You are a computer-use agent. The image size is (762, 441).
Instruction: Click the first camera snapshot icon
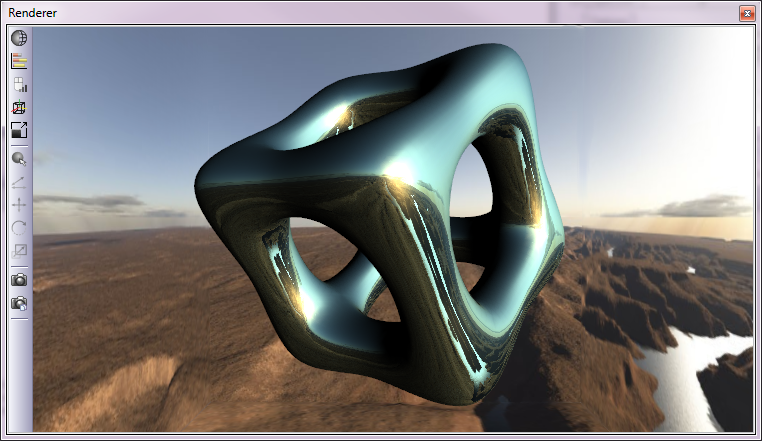[19, 279]
